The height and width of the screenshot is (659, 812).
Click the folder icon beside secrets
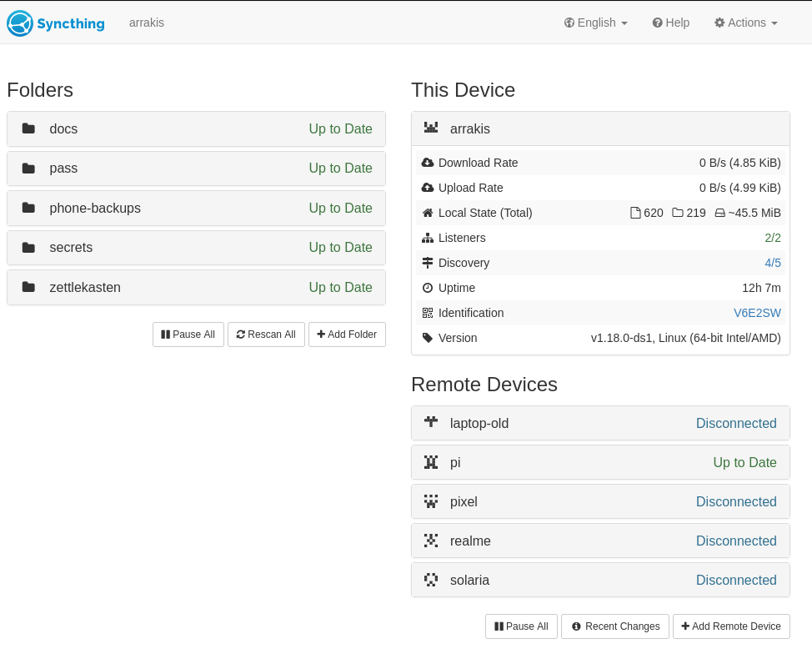pos(28,248)
